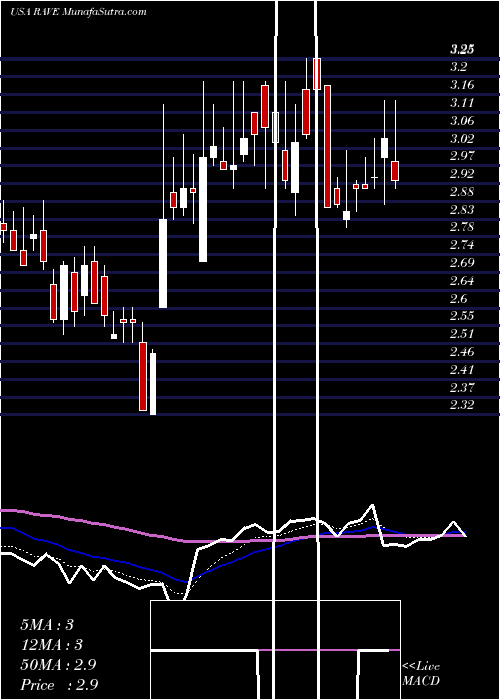This screenshot has width=500, height=700.
Task: Click the 50MA : 2.9 readout
Action: click(x=58, y=665)
